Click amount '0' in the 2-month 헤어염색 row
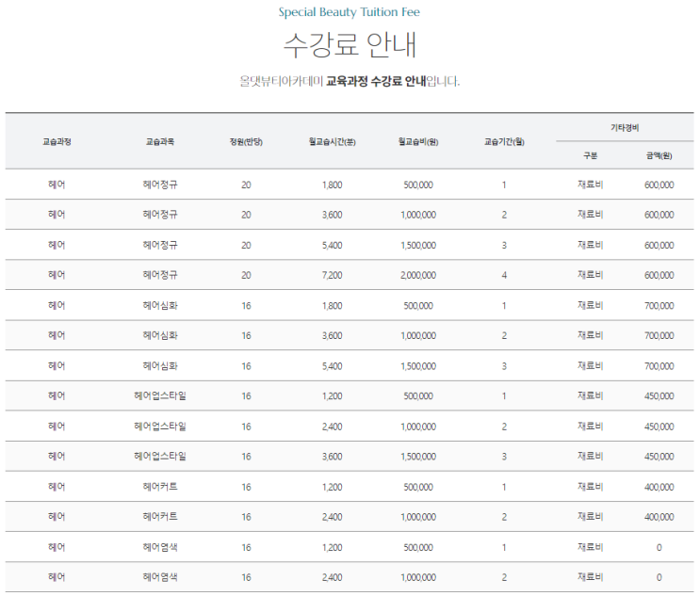Viewport: 700px width, 596px height. pos(659,577)
